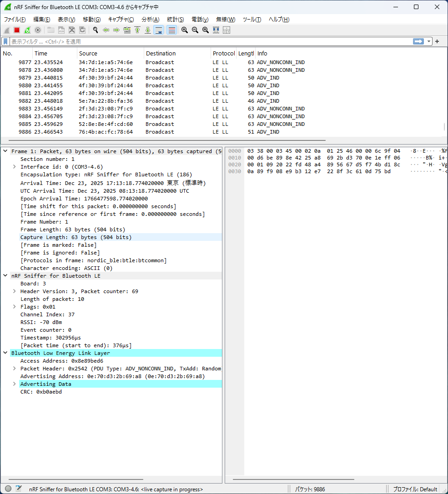Image resolution: width=448 pixels, height=494 pixels.
Task: Click the apply filter arrow button
Action: pyautogui.click(x=418, y=41)
